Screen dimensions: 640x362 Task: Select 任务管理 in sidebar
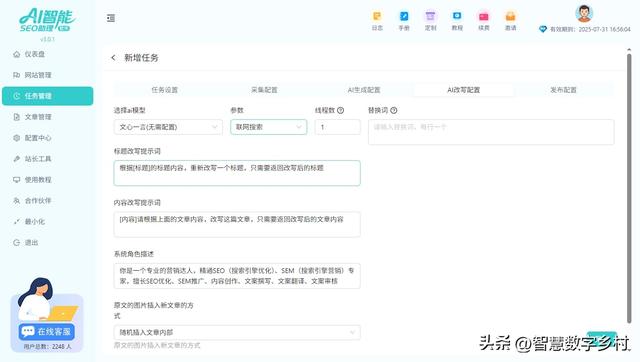point(47,96)
